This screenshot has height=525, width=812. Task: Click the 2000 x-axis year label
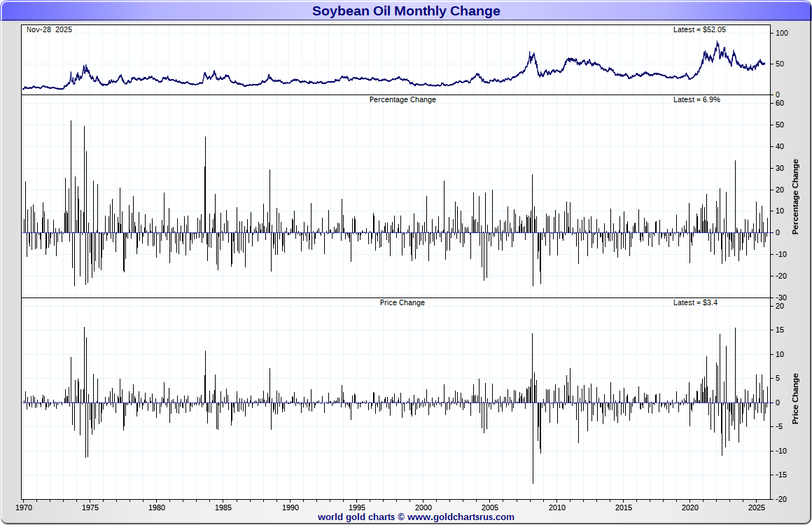[x=423, y=507]
